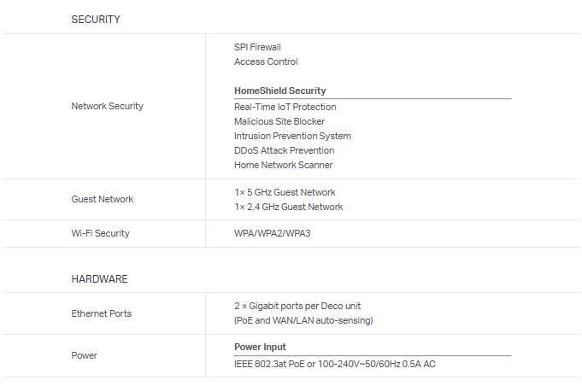Click the SPI Firewall text

257,47
